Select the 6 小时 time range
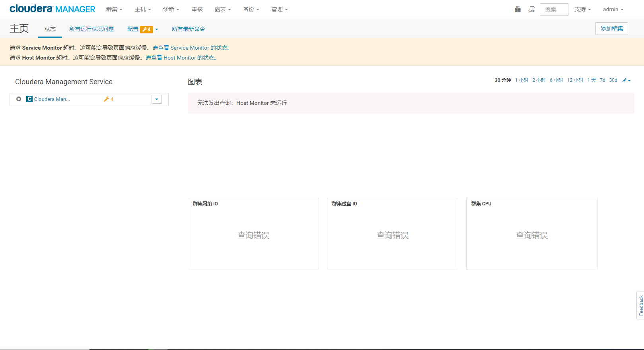This screenshot has height=350, width=644. click(556, 80)
